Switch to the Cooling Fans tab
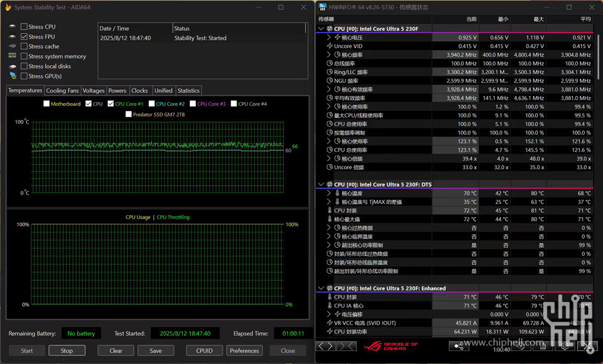This screenshot has width=603, height=364. (x=62, y=91)
